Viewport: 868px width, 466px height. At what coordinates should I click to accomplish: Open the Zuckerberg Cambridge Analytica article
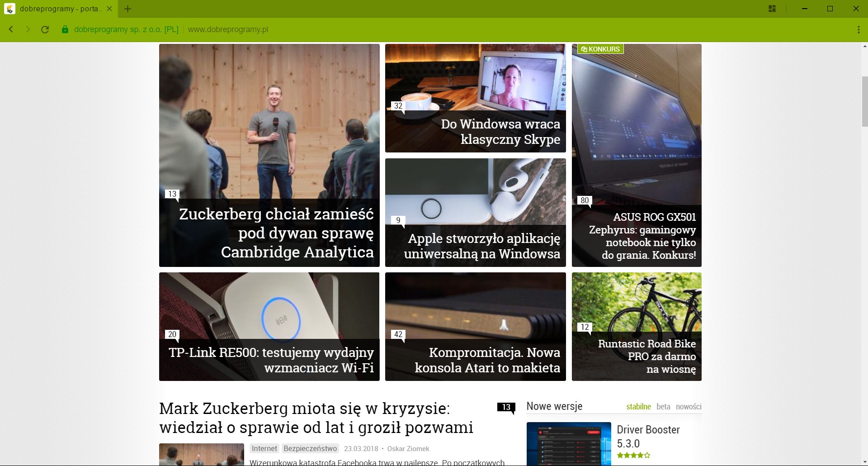click(276, 233)
